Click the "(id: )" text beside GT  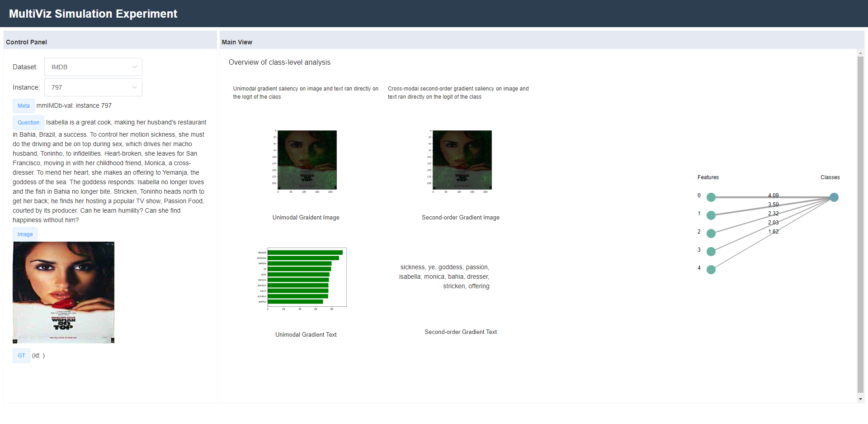point(38,356)
